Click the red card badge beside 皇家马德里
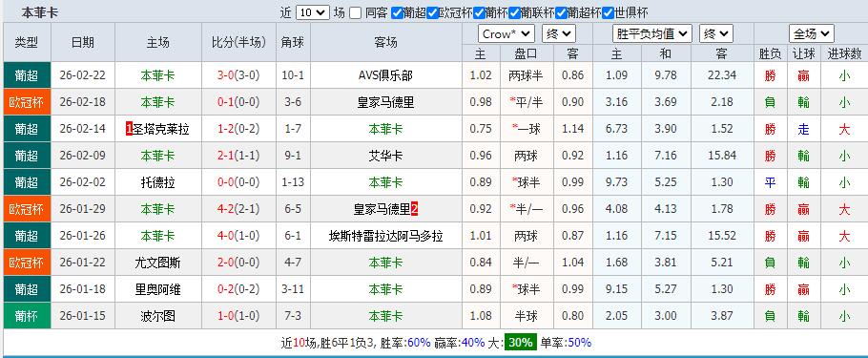Viewport: 868px width, 358px height. 414,209
